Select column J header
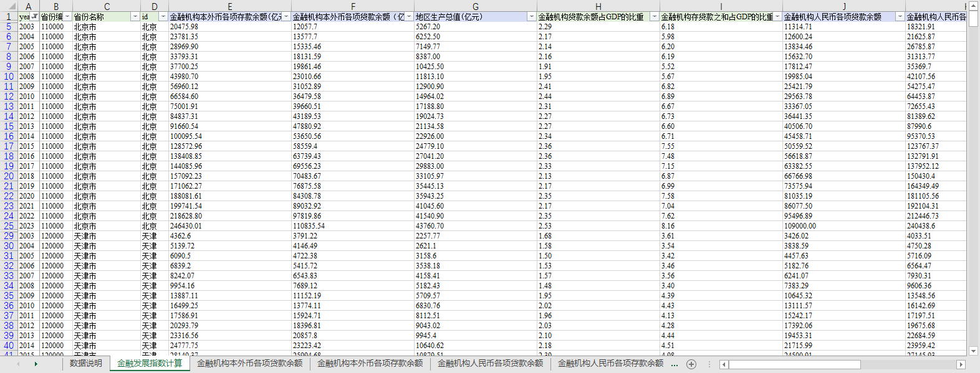980x373 pixels. (x=844, y=7)
